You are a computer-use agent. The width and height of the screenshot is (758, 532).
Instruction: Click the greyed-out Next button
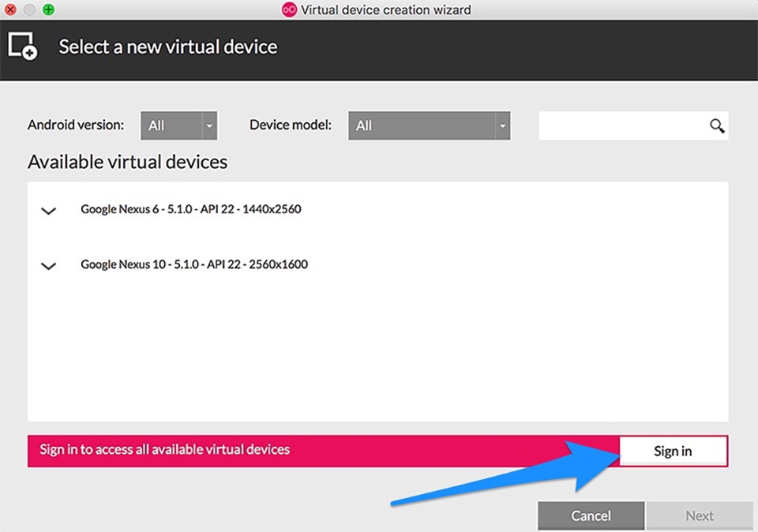coord(699,515)
